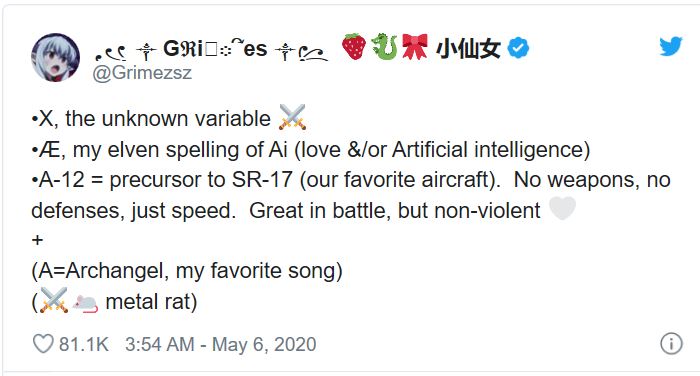Click the 'Æ, my elven spelling' line
700x376 pixels.
click(x=311, y=150)
